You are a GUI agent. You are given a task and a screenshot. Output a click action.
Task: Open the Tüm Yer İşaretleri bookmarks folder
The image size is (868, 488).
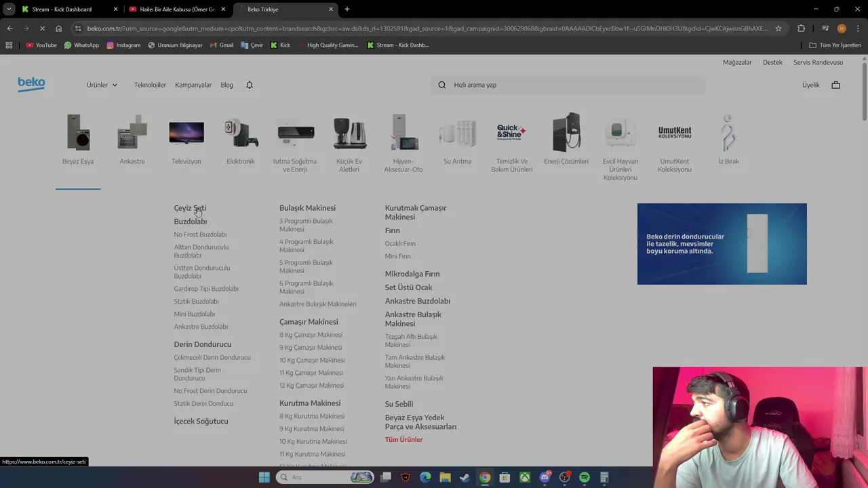tap(835, 45)
